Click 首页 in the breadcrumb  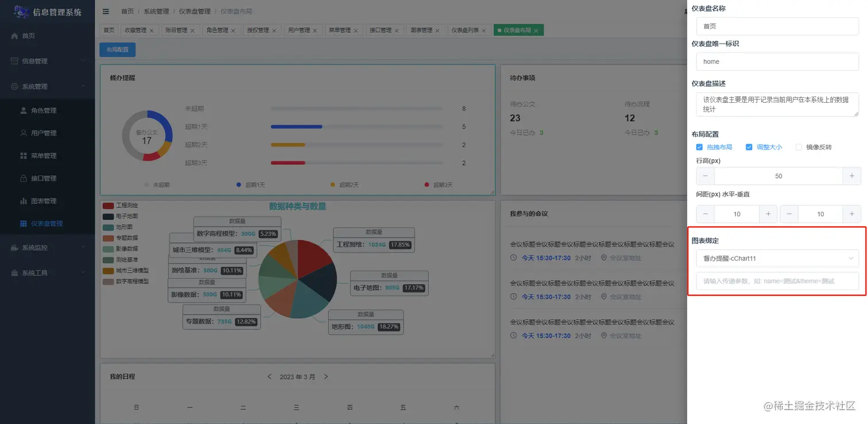(x=127, y=11)
